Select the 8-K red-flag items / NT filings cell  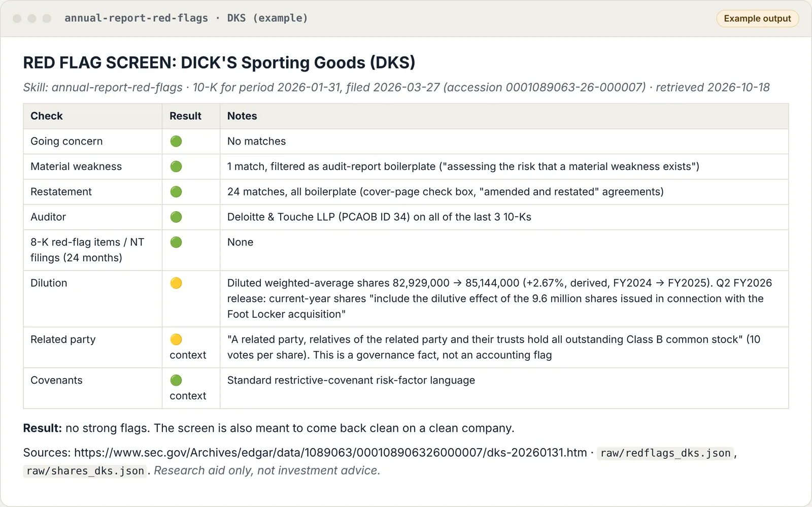pos(93,250)
